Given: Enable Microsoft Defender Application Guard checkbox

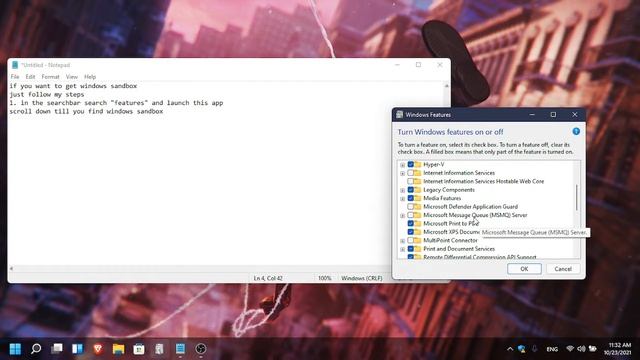Looking at the screenshot, I should (x=411, y=207).
